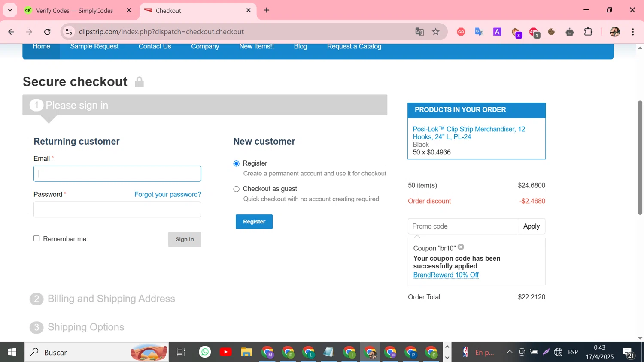
Task: Open the Google Translate extension icon
Action: click(479, 32)
